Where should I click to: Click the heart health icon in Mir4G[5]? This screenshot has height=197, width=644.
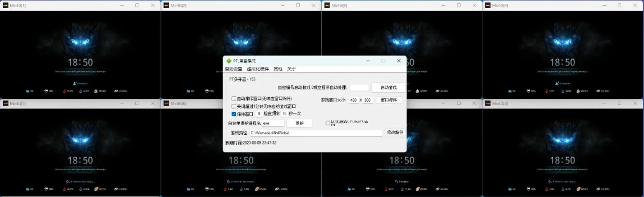tap(46, 189)
